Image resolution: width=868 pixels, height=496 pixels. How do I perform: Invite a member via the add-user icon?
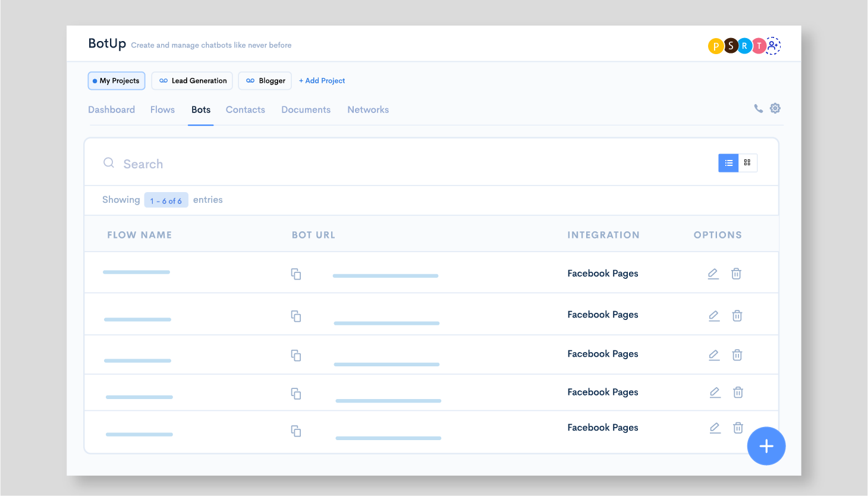(x=772, y=45)
